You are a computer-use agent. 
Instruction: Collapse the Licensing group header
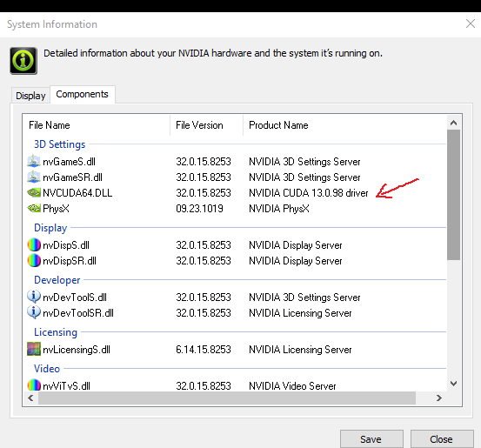[x=56, y=332]
